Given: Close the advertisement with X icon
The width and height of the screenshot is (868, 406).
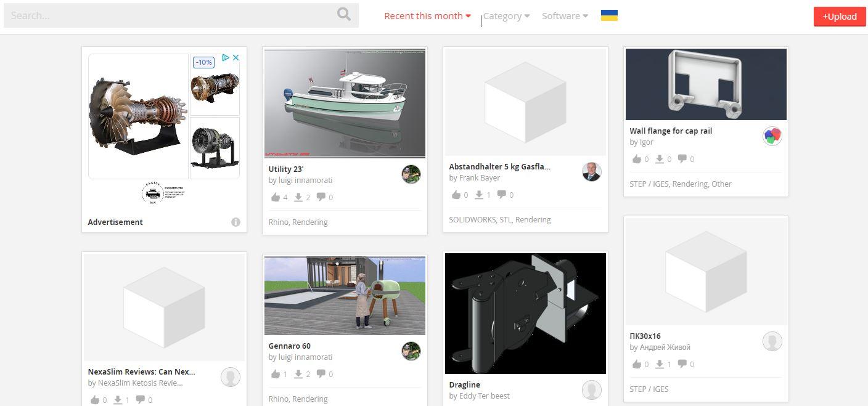Looking at the screenshot, I should click(x=235, y=58).
